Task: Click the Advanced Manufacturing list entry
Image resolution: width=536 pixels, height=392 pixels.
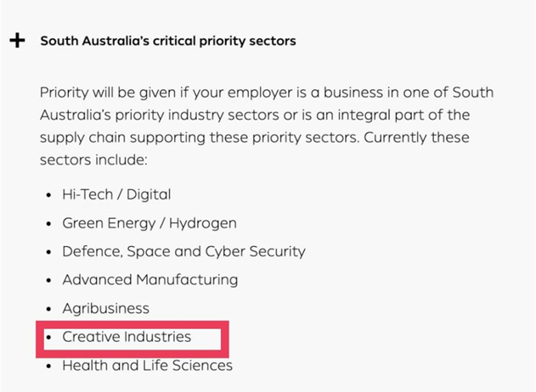Action: (150, 280)
